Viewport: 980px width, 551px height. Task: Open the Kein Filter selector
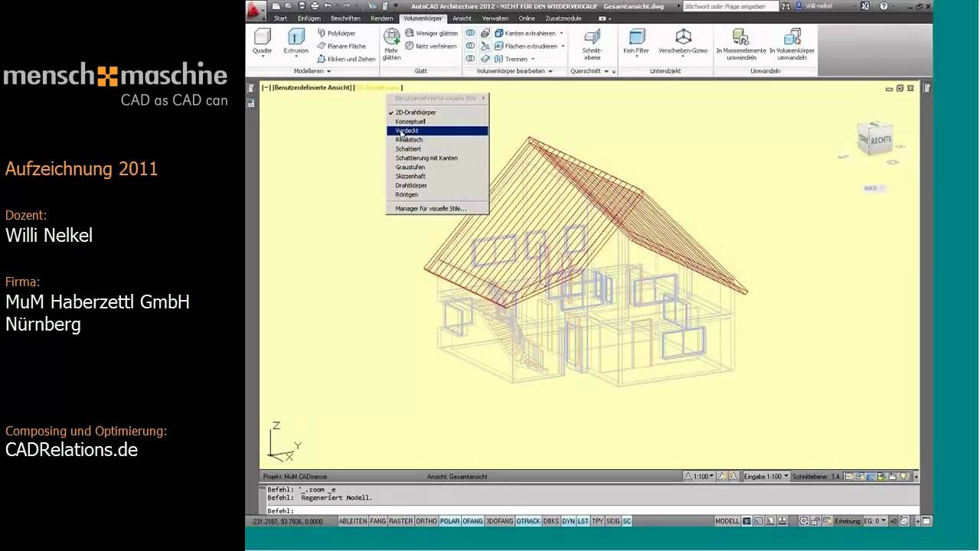636,42
